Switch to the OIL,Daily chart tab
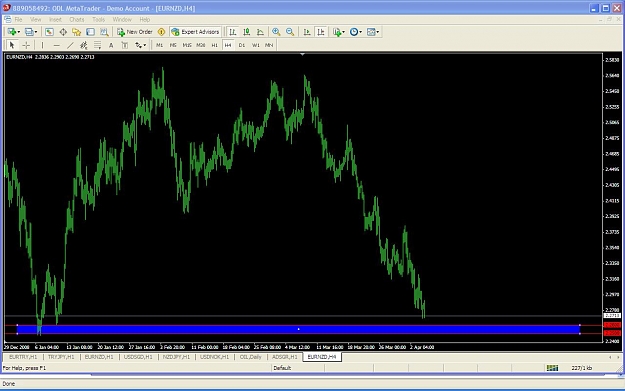The width and height of the screenshot is (625, 391). tap(250, 357)
